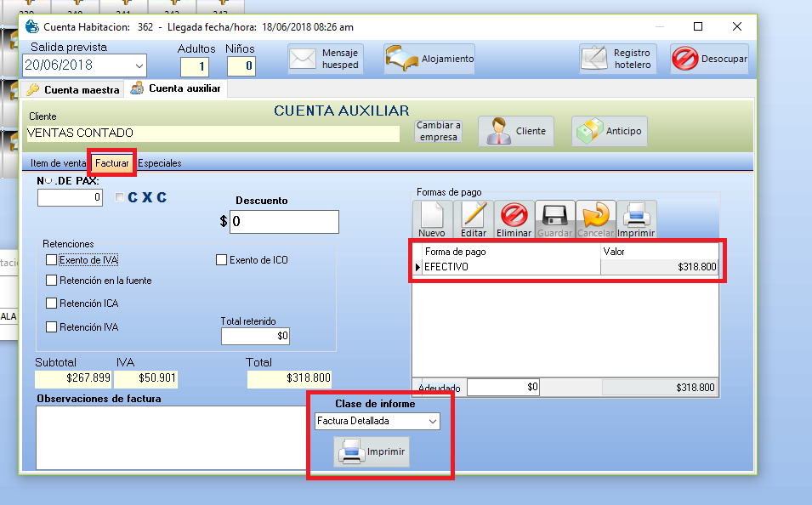Open the Salida prevista date dropdown

click(x=139, y=65)
